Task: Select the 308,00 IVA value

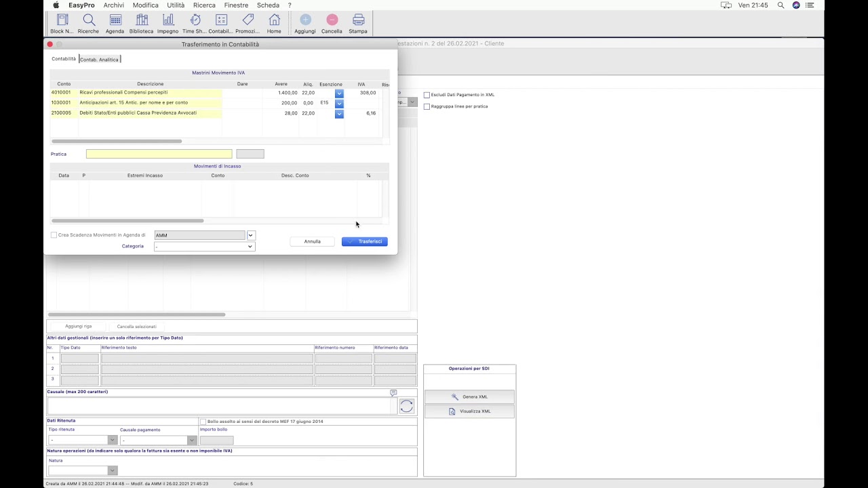Action: (368, 93)
